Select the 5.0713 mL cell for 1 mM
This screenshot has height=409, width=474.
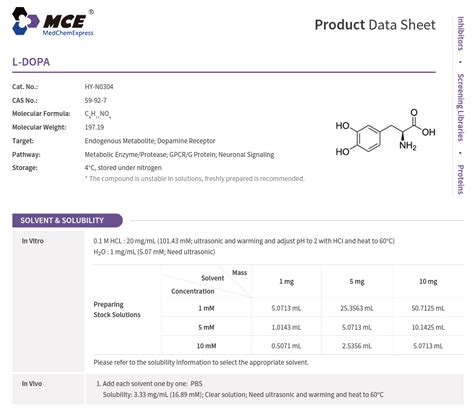point(286,308)
